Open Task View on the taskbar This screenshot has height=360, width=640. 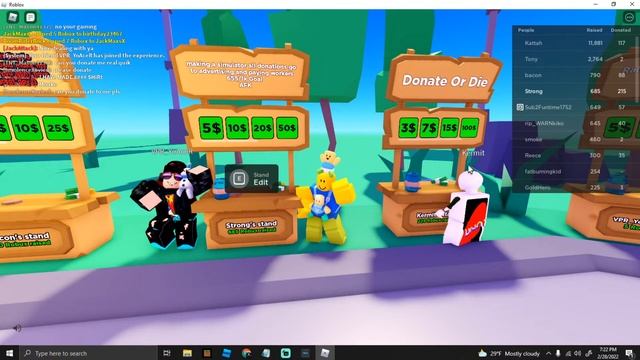167,353
